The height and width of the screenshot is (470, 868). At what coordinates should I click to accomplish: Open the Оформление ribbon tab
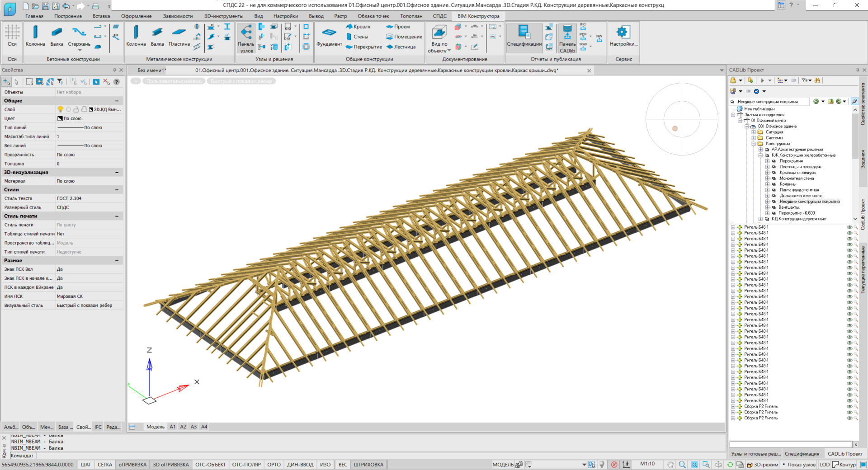tap(136, 16)
